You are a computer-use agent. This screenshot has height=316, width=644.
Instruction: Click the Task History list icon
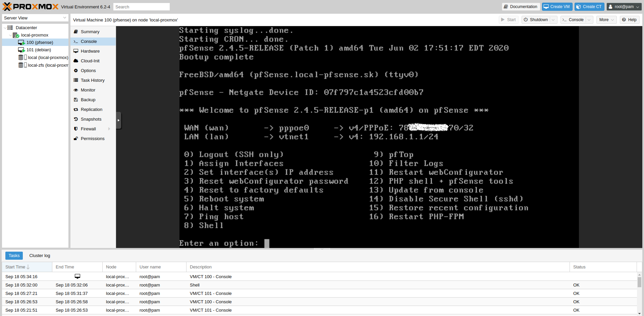click(x=76, y=80)
